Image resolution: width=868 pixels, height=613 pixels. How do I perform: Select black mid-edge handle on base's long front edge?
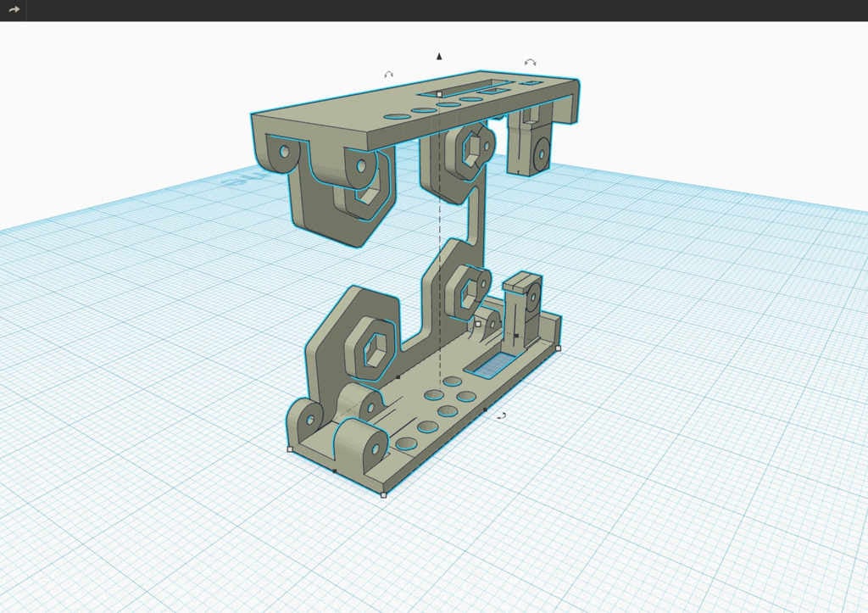click(x=485, y=410)
